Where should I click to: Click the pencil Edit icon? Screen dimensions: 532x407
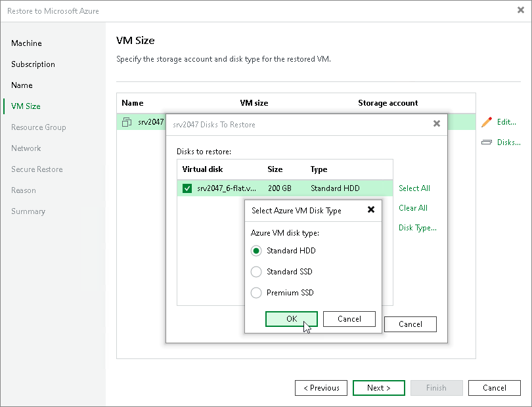tap(487, 122)
